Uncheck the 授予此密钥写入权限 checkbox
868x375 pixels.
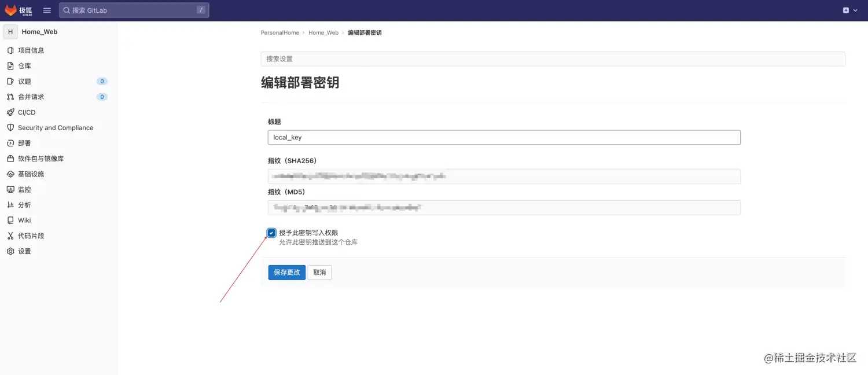click(271, 233)
